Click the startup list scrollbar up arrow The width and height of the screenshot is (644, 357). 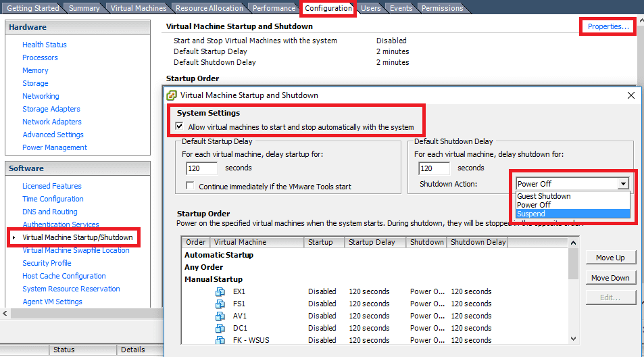(573, 243)
